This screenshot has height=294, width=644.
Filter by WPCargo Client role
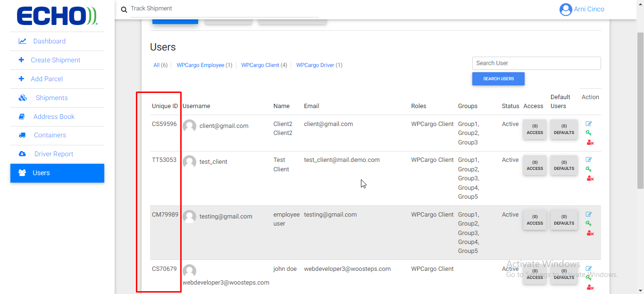point(264,65)
